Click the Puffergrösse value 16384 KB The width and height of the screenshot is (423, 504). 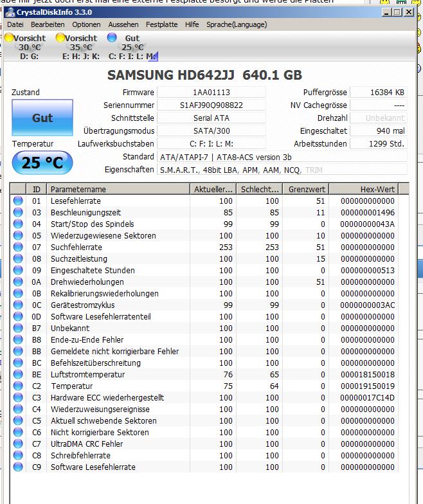point(378,93)
